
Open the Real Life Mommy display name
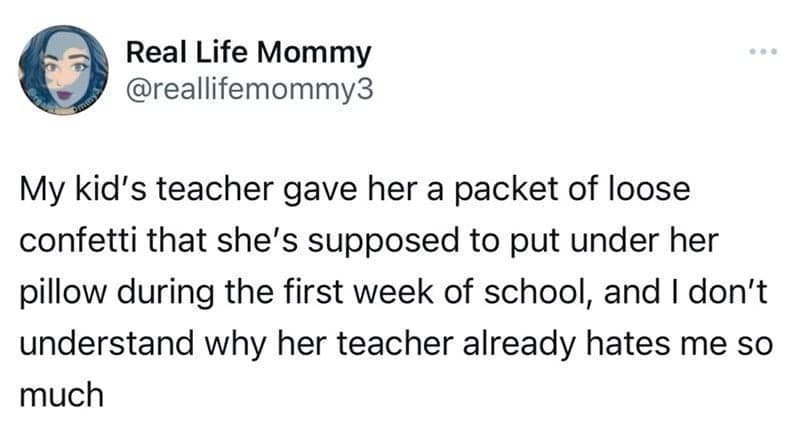point(249,50)
